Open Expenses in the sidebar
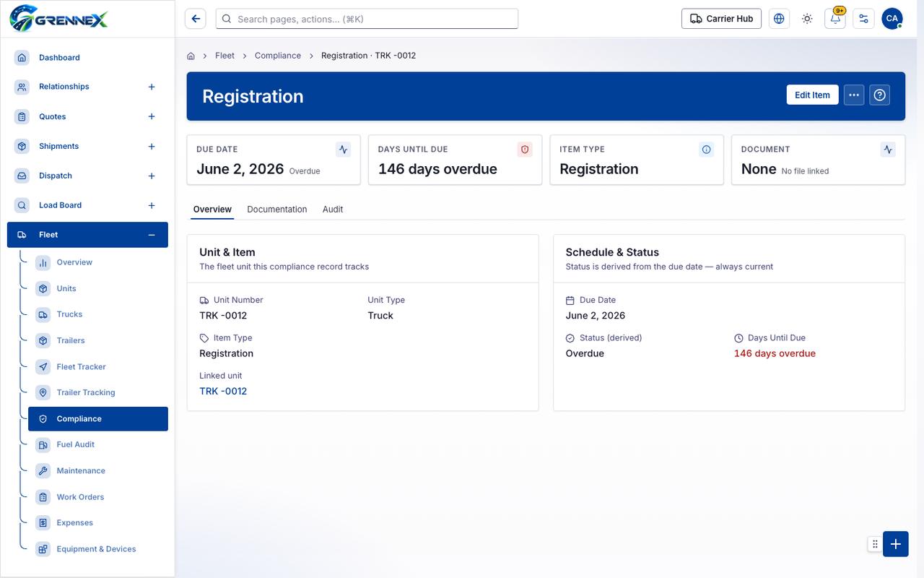 coord(98,523)
